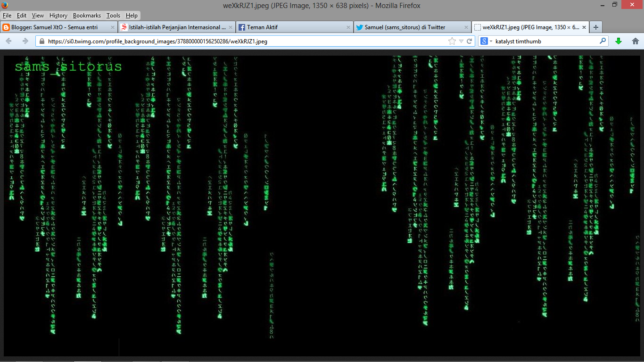
Task: Open the Bookmarks menu
Action: [x=87, y=16]
